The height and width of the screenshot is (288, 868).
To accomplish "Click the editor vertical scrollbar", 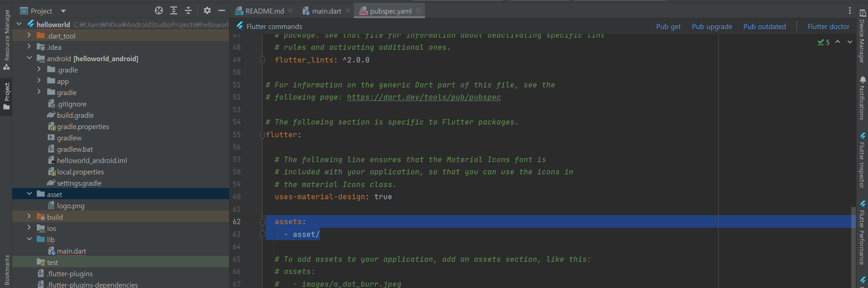I will click(853, 247).
